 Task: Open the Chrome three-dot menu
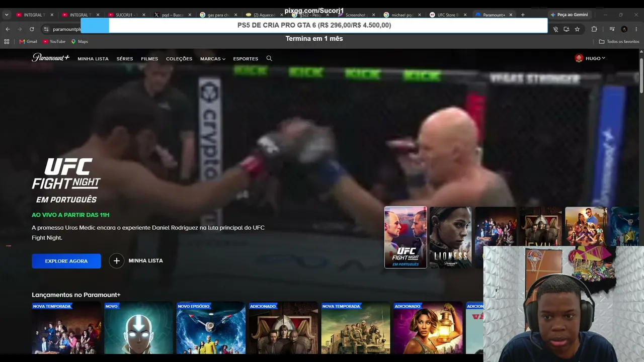click(636, 29)
